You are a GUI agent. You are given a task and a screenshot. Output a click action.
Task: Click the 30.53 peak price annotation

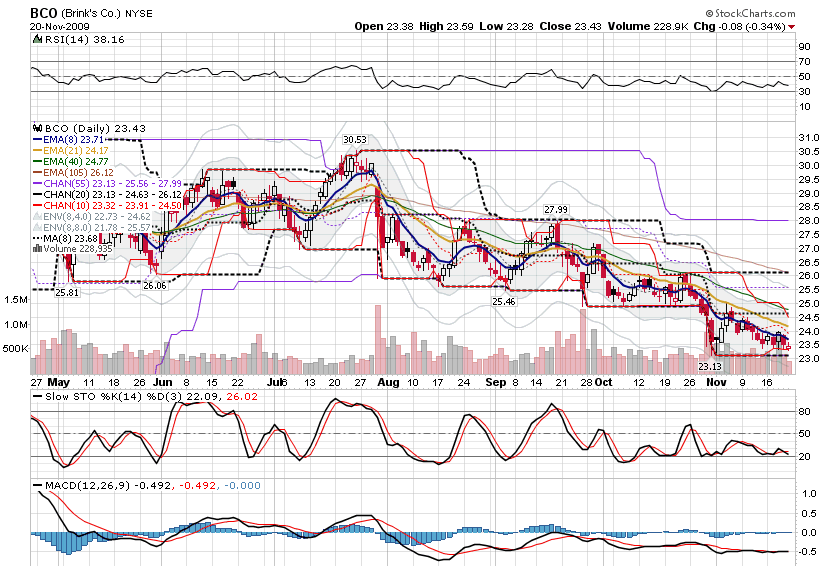354,140
